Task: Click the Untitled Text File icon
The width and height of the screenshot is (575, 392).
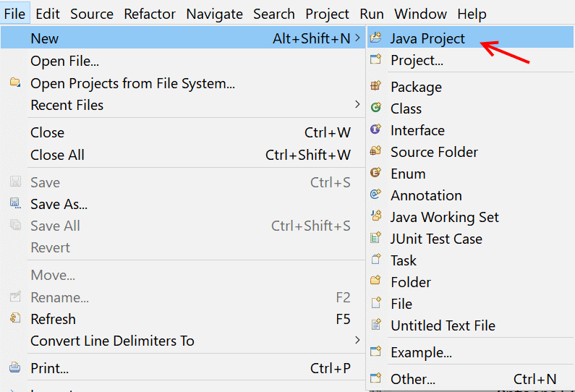Action: point(375,324)
